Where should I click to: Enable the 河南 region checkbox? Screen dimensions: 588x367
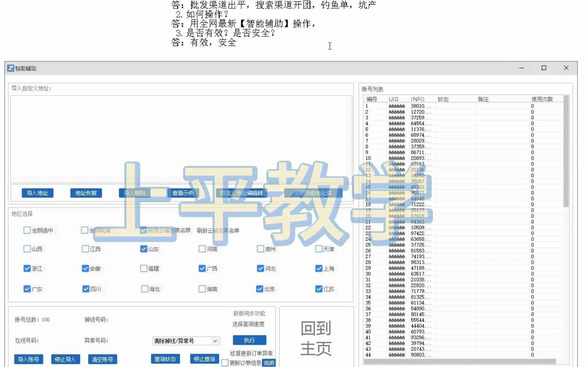tap(202, 249)
